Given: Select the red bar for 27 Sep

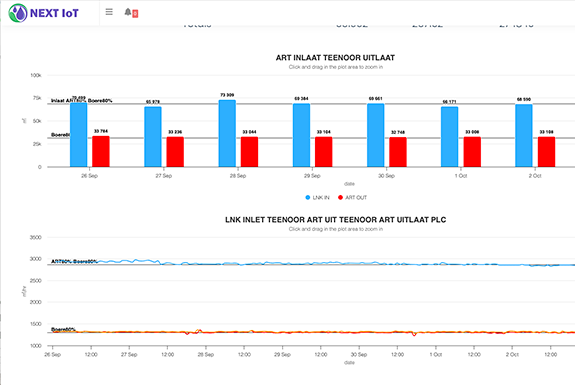Looking at the screenshot, I should coord(175,152).
